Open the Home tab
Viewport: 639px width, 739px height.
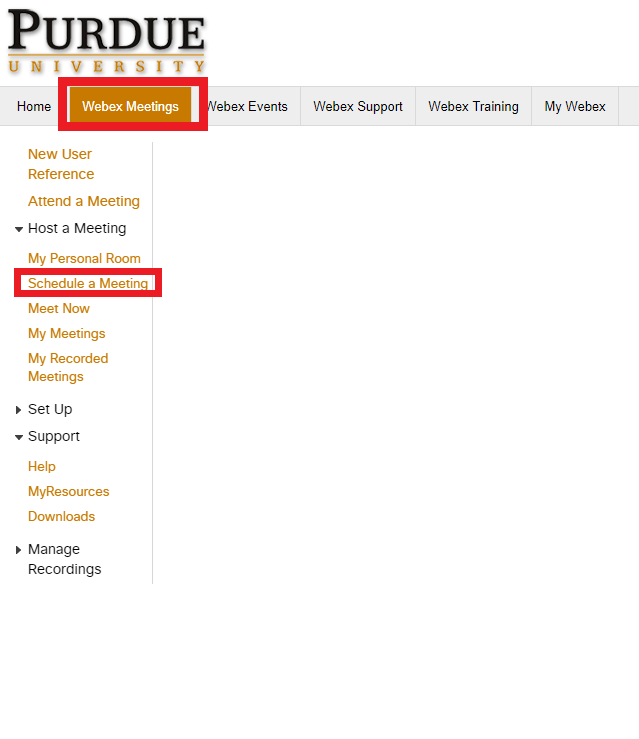[34, 107]
